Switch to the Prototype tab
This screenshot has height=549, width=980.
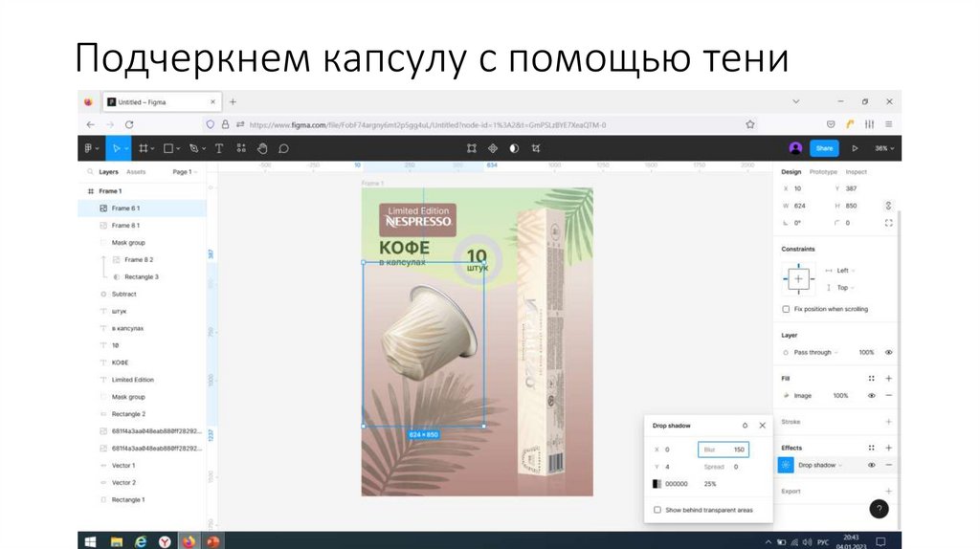[x=822, y=172]
